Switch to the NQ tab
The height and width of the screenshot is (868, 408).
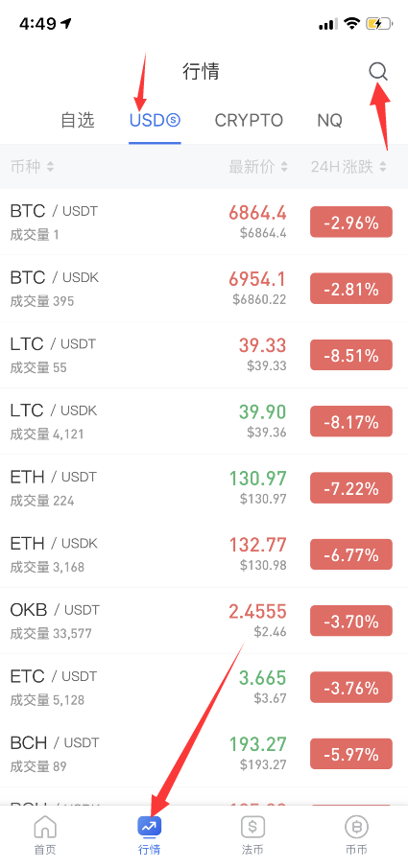click(x=330, y=120)
